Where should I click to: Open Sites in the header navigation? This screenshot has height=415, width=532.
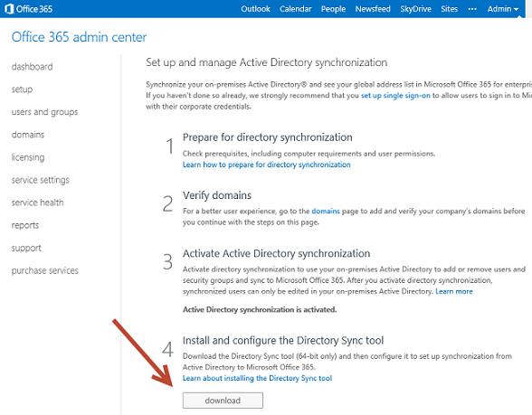[x=449, y=9]
